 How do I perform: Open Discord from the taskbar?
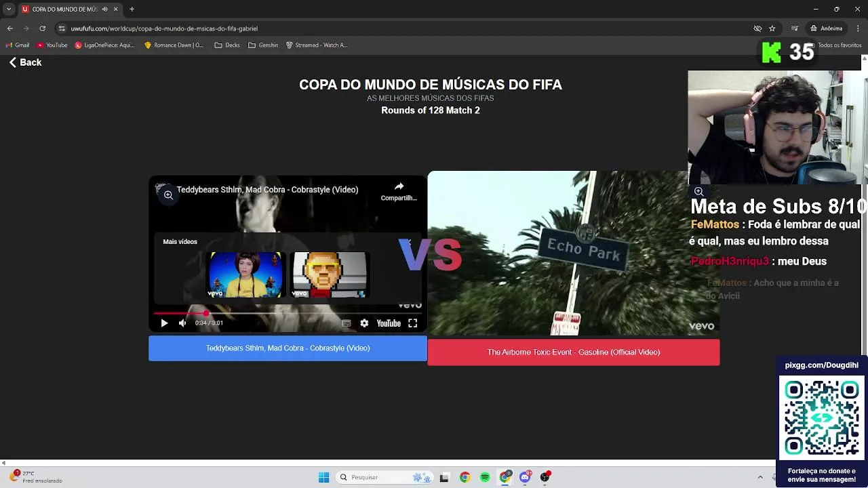pyautogui.click(x=525, y=477)
